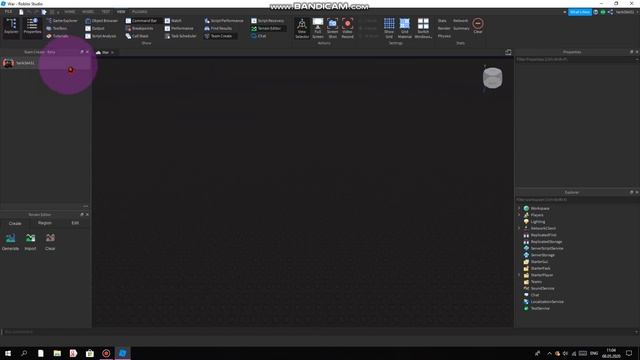640x360 pixels.
Task: Select the Region tab in Terrain Editor
Action: click(45, 223)
